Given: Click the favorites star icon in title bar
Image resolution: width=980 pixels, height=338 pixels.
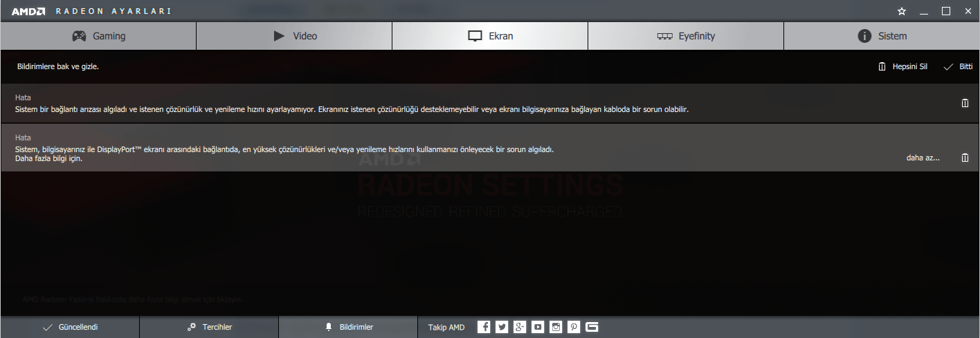Looking at the screenshot, I should pos(902,11).
